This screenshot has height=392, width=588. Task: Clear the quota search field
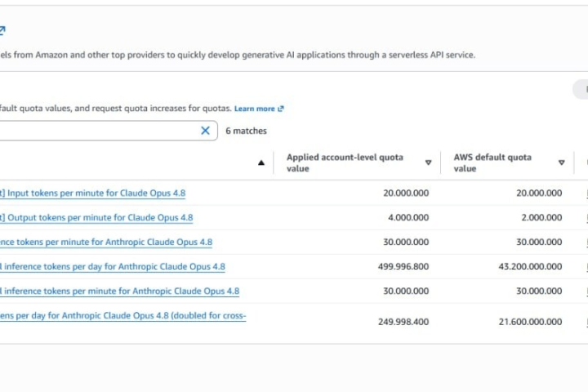tap(205, 131)
